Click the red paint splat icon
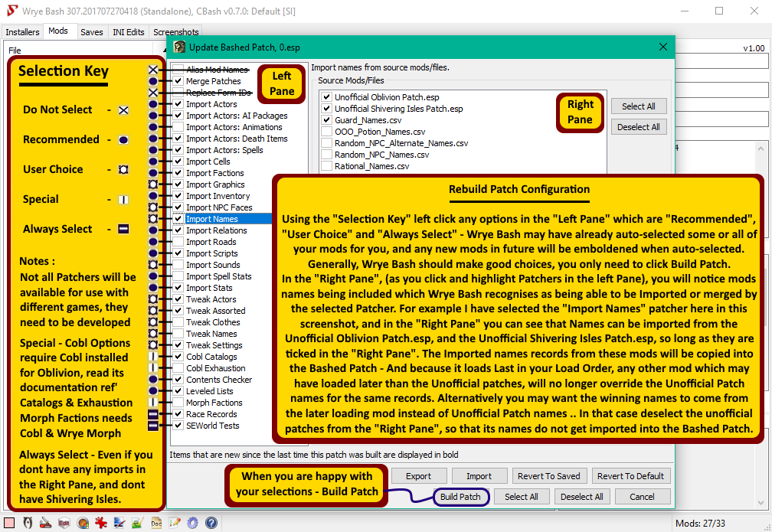Image resolution: width=772 pixels, height=532 pixels. [x=101, y=523]
